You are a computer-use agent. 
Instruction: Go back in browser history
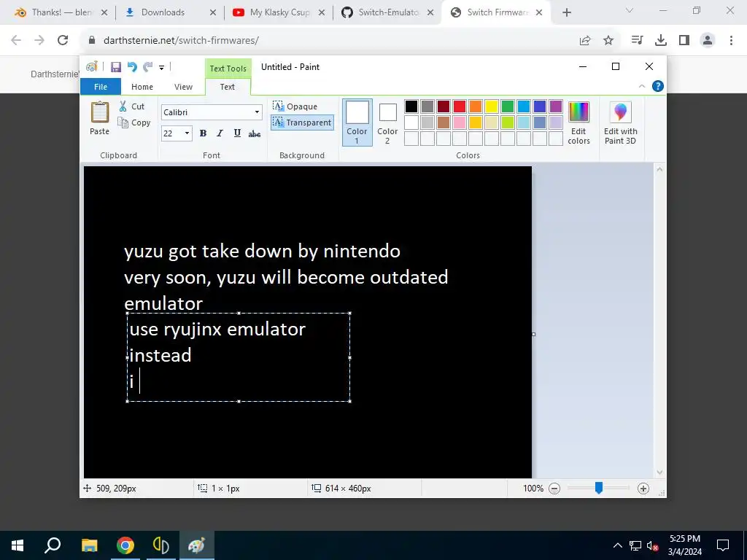(16, 41)
